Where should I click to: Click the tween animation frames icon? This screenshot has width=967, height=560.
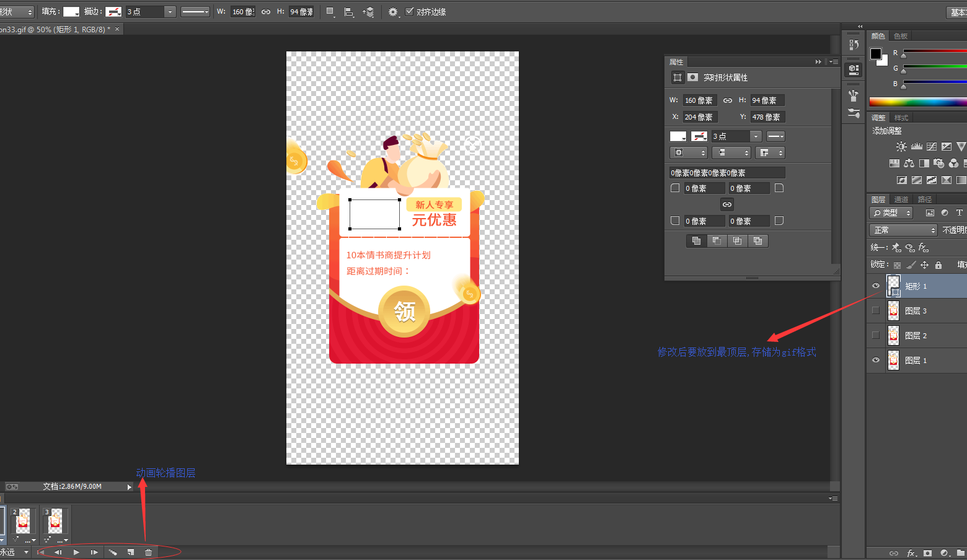pyautogui.click(x=113, y=552)
